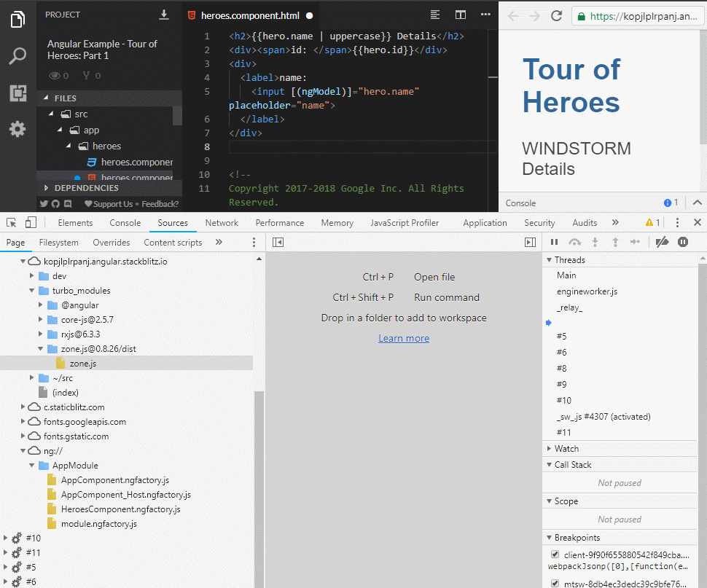Click Step out of current function
The width and height of the screenshot is (707, 588).
tap(615, 243)
